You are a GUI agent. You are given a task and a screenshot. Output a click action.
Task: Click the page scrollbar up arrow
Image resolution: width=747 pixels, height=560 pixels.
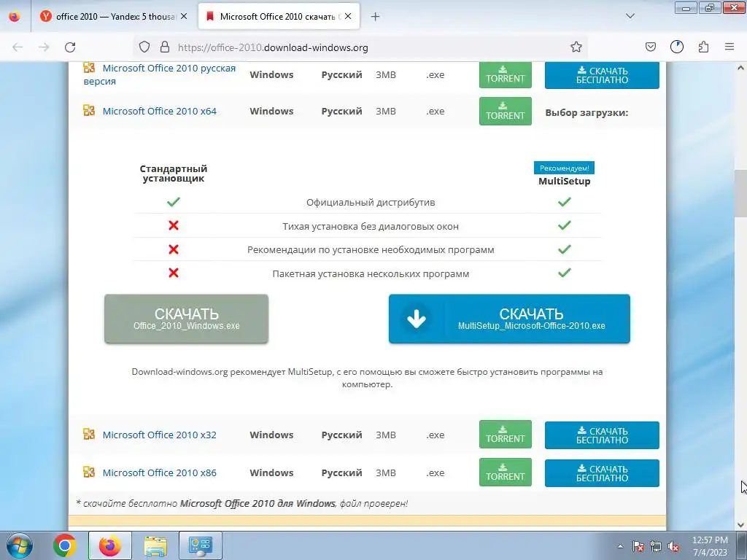pyautogui.click(x=740, y=68)
